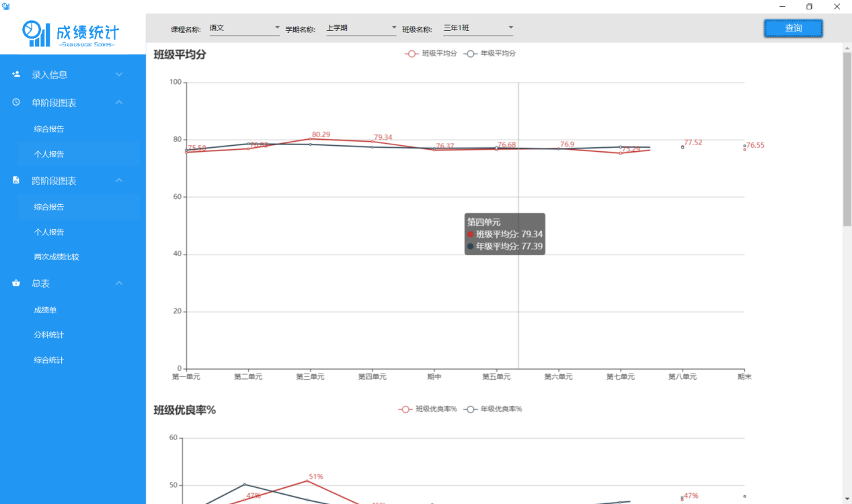Click the 76.9 data point label

click(567, 144)
